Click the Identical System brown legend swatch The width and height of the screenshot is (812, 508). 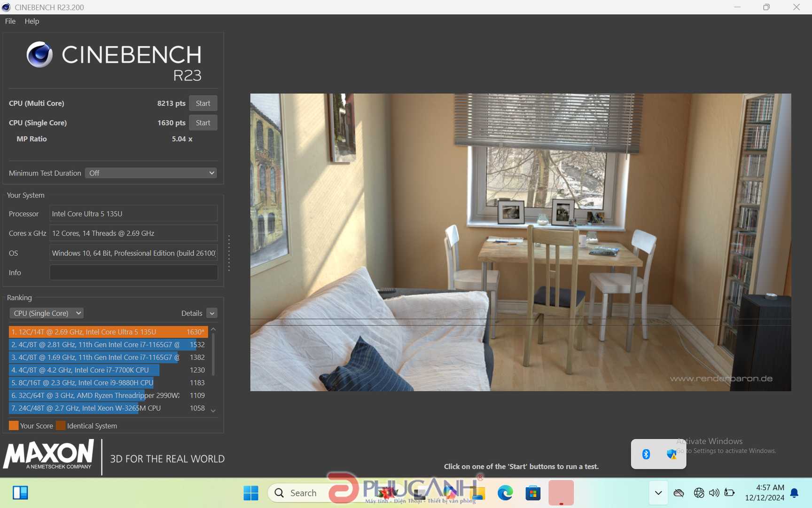[x=61, y=426]
